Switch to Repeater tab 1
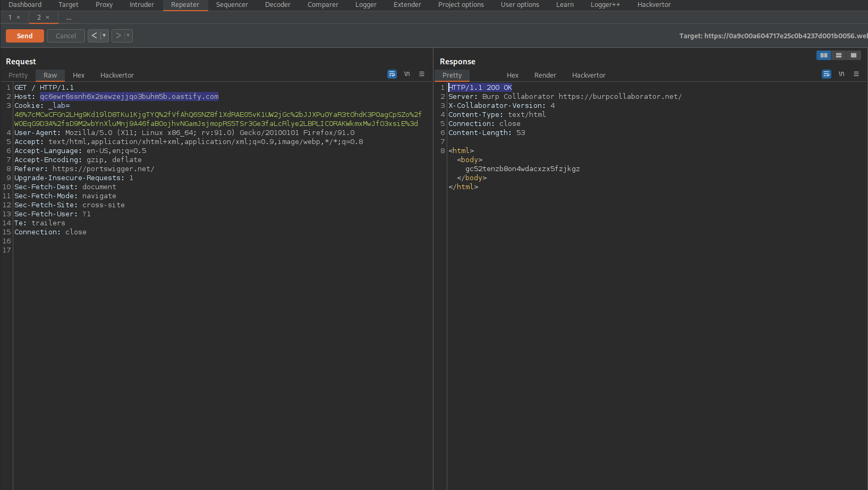 10,18
